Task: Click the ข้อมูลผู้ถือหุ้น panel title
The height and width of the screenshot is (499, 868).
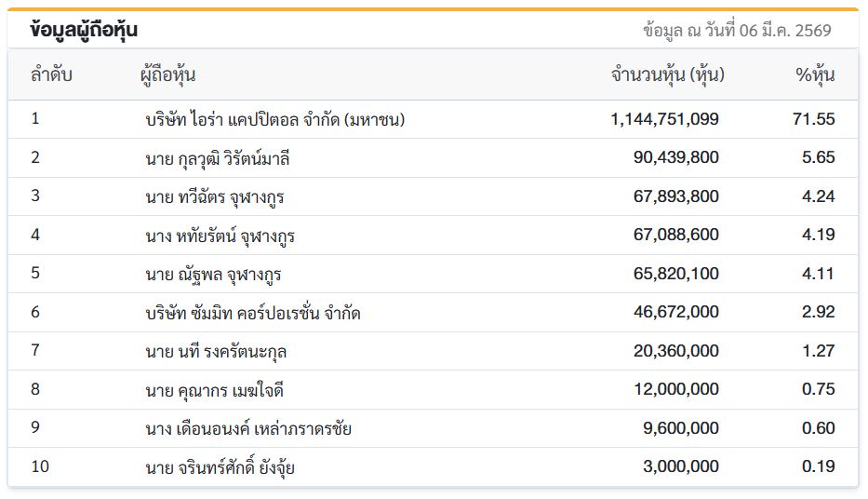Action: 85,30
